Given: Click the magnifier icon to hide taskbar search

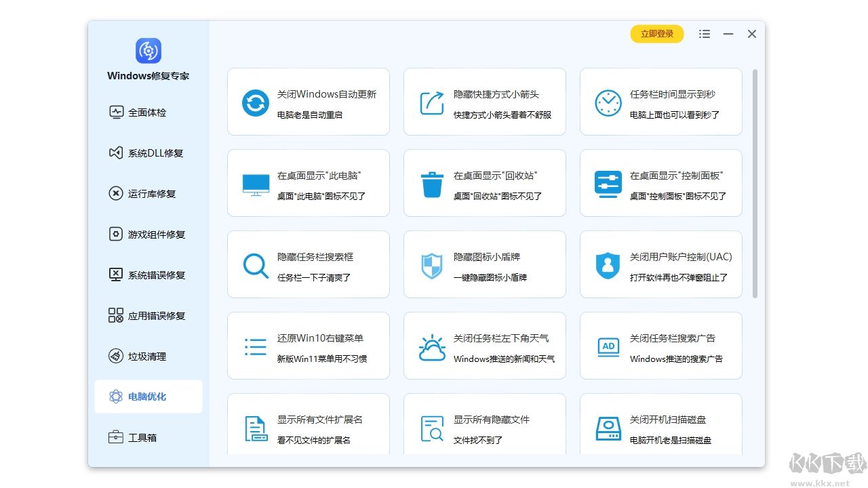Looking at the screenshot, I should (x=255, y=264).
